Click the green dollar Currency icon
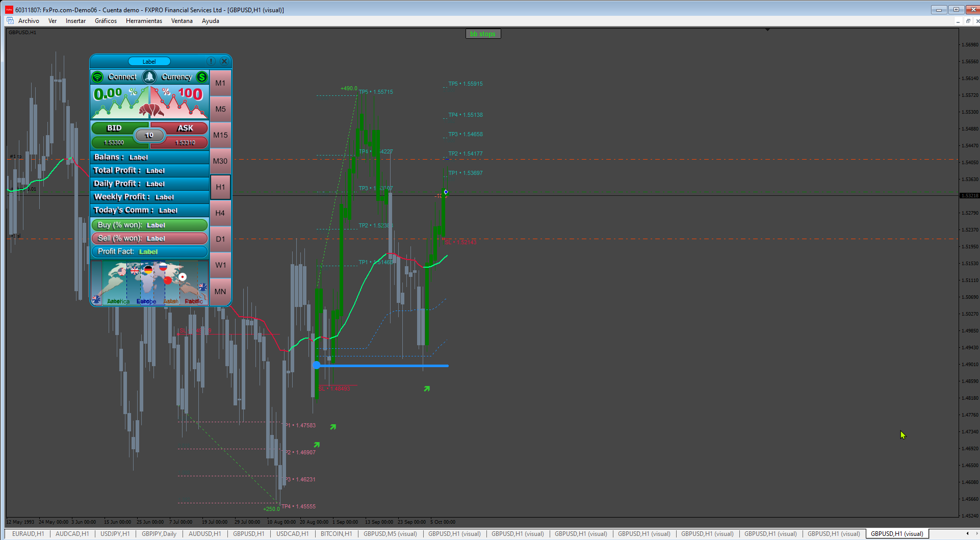The width and height of the screenshot is (980, 540). pyautogui.click(x=202, y=77)
